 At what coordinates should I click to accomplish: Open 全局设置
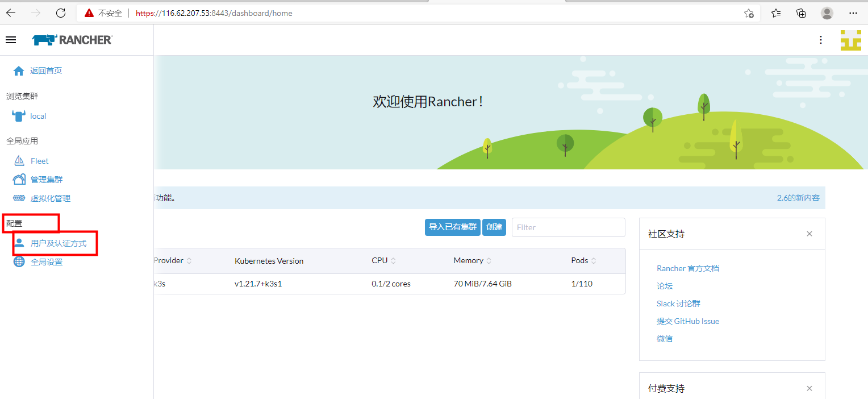(x=47, y=262)
